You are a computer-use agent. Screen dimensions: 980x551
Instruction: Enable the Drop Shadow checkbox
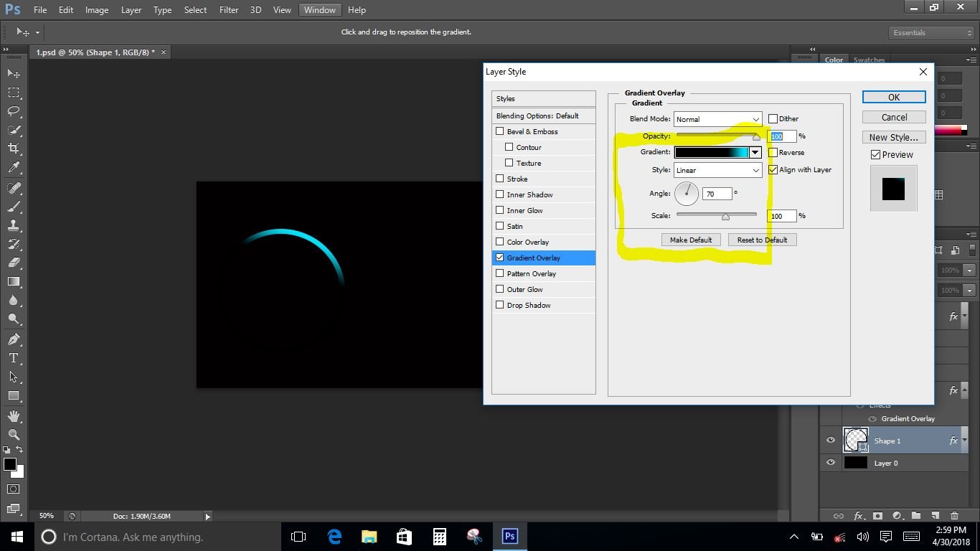tap(500, 305)
